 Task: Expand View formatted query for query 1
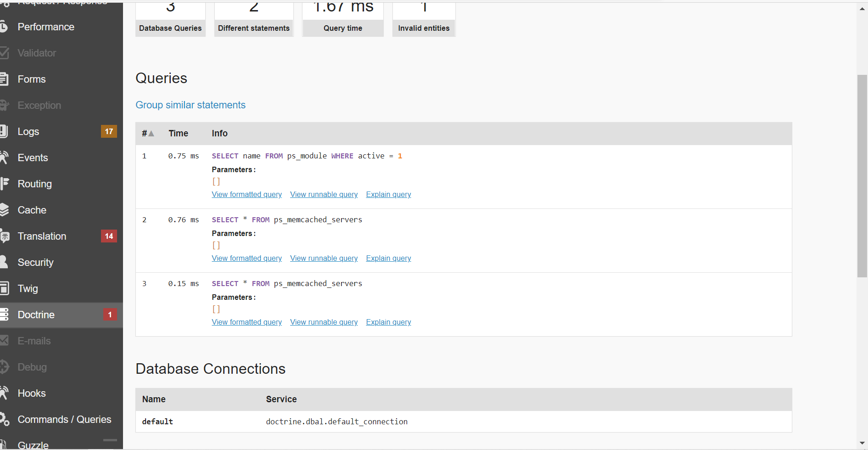point(246,195)
